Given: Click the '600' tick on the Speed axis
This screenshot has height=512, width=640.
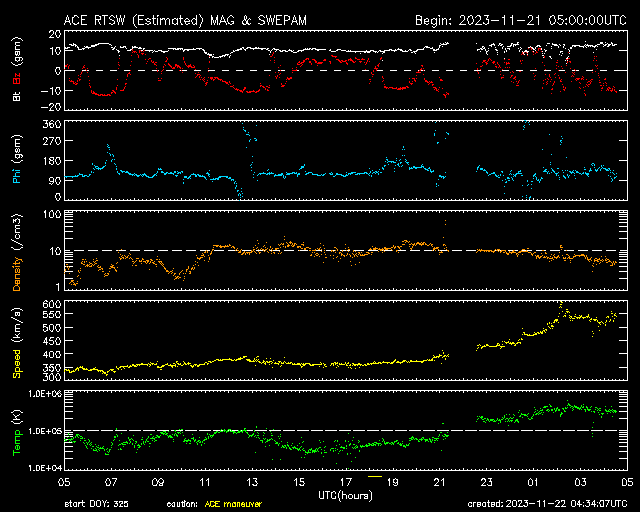Looking at the screenshot, I should coord(52,304).
